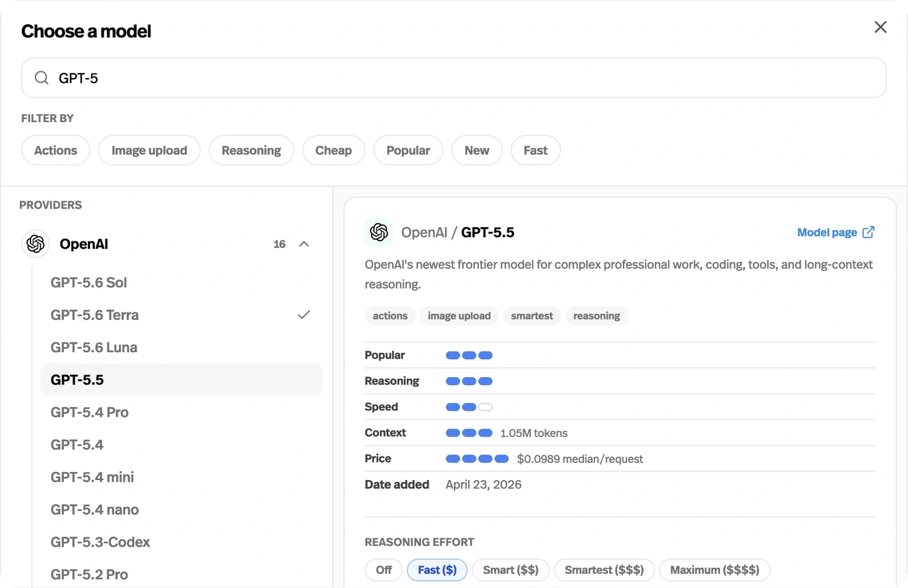Choose GPT-5.6 Sol from the list
This screenshot has height=588, width=908.
(x=181, y=282)
